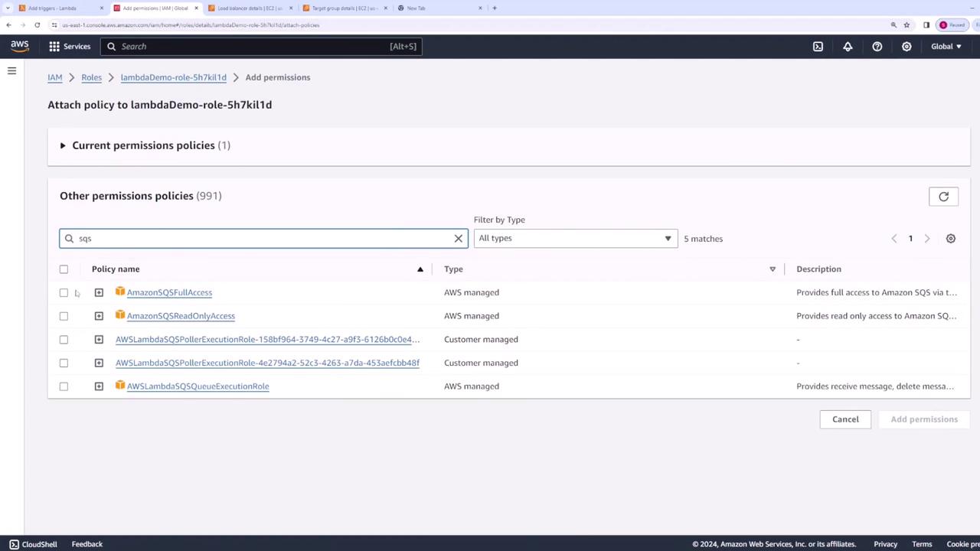The height and width of the screenshot is (551, 980).
Task: Open the AWS console home logo
Action: pyautogui.click(x=20, y=46)
